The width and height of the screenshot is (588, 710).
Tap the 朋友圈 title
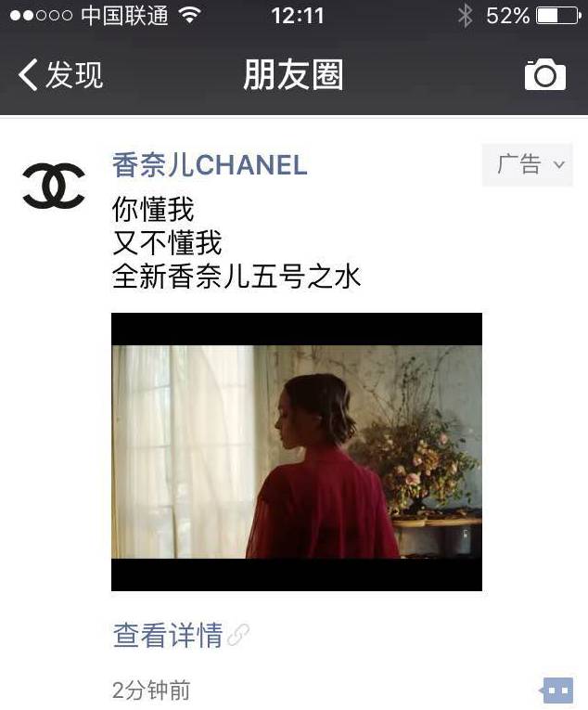pos(293,75)
